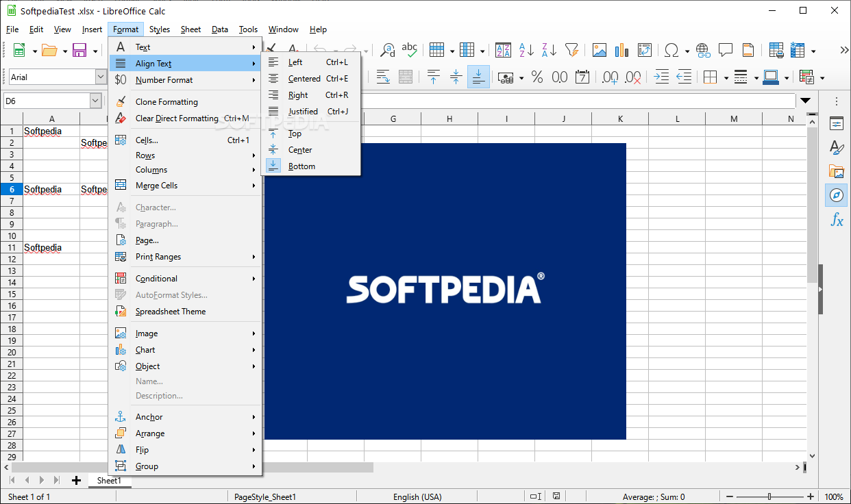The height and width of the screenshot is (504, 851).
Task: Open the dropdown arrow beside the Open icon
Action: pyautogui.click(x=65, y=51)
